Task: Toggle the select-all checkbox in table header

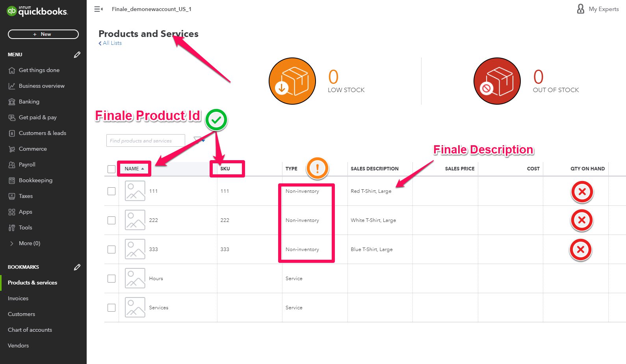Action: [111, 169]
